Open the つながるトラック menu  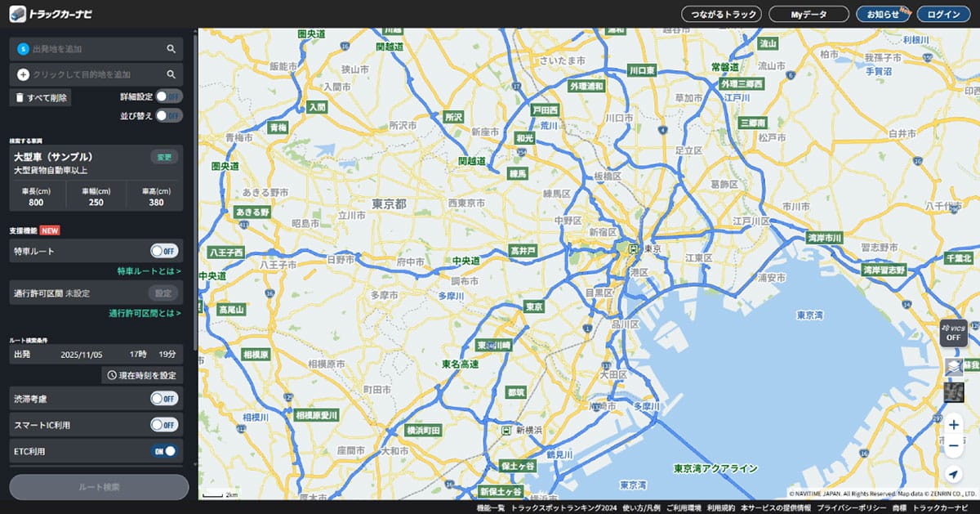coord(720,13)
